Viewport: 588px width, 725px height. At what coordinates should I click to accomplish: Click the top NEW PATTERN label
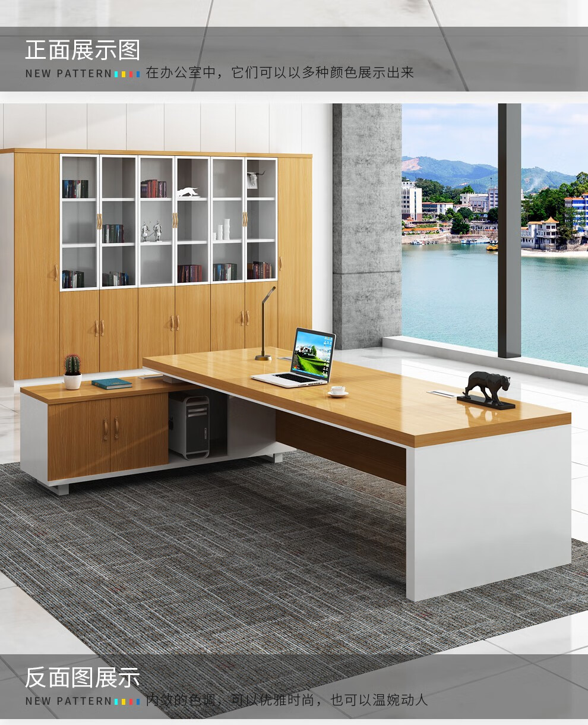pyautogui.click(x=68, y=74)
